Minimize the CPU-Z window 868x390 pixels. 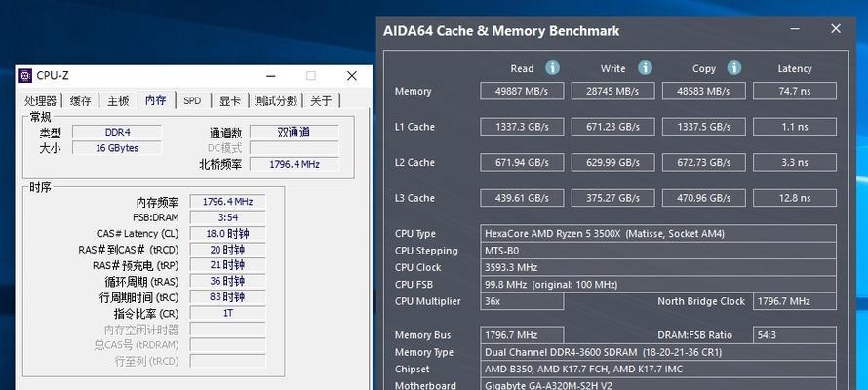point(271,76)
